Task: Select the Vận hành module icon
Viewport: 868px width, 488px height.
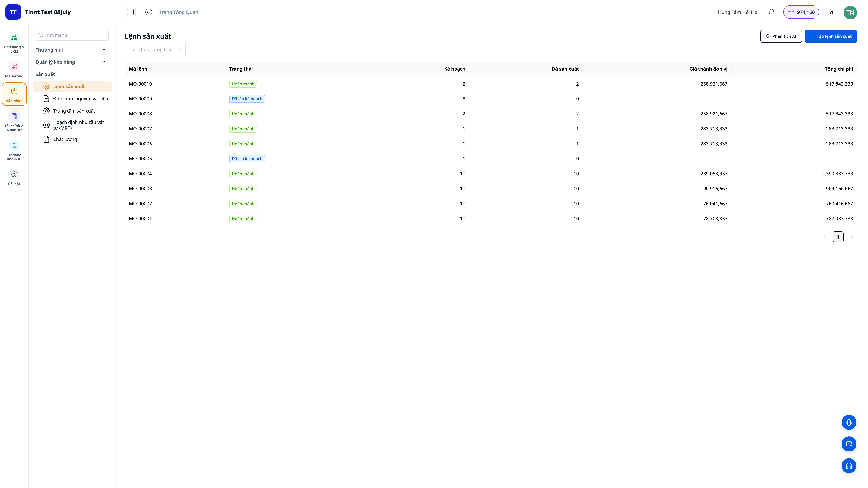Action: tap(14, 94)
